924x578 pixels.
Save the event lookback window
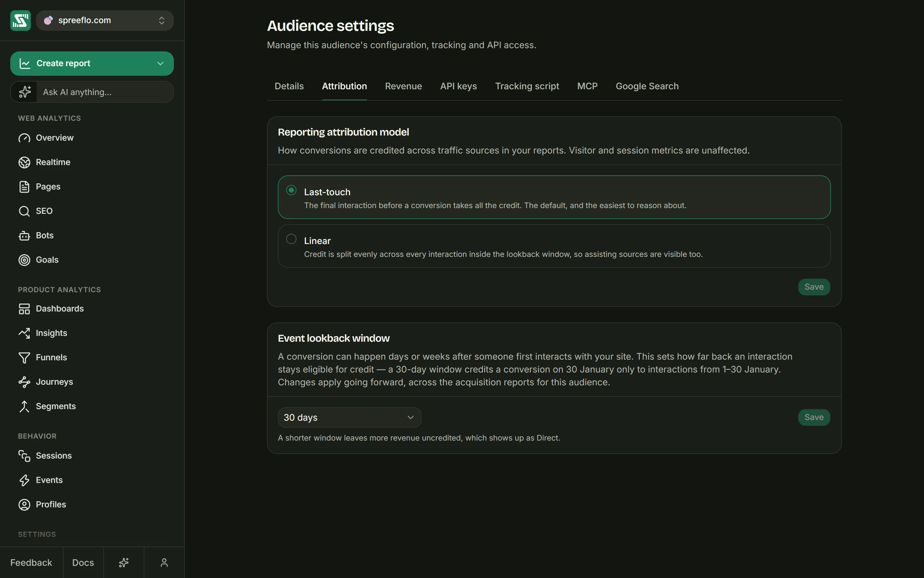[814, 417]
